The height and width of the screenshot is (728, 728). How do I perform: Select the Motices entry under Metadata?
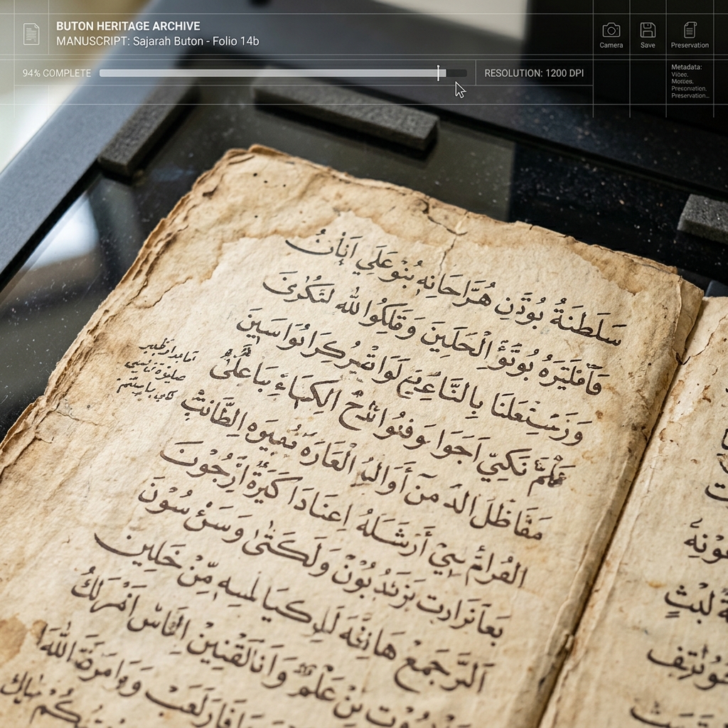tap(684, 82)
